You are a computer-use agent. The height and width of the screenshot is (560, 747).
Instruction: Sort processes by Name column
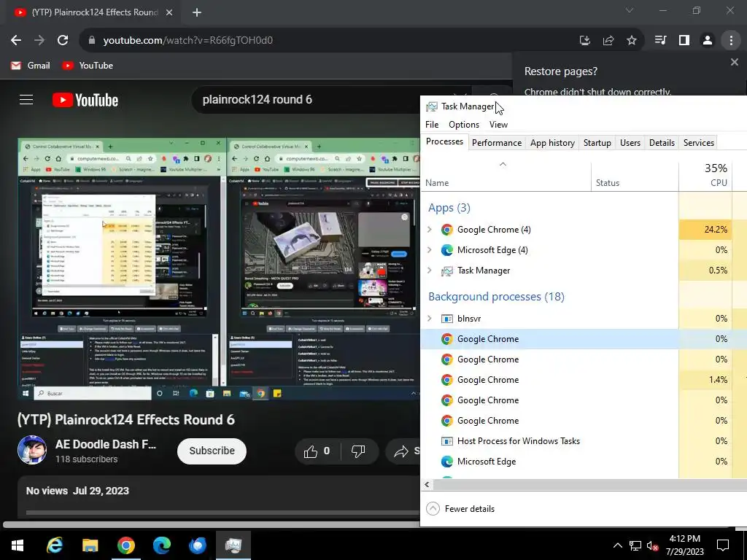(506, 177)
